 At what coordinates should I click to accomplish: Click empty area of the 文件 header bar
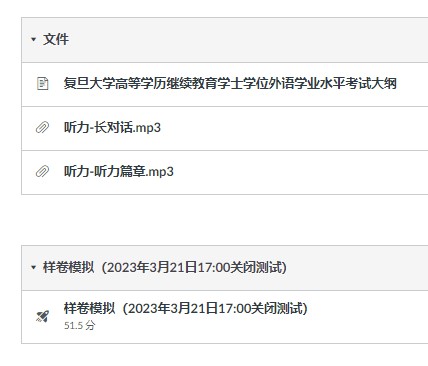coord(247,40)
